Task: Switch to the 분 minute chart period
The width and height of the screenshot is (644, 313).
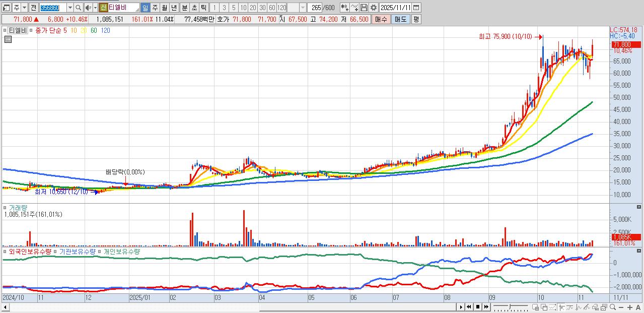Action: tap(184, 8)
